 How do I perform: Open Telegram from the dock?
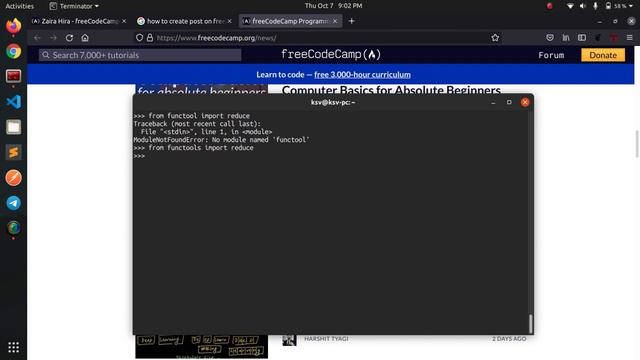pyautogui.click(x=13, y=203)
